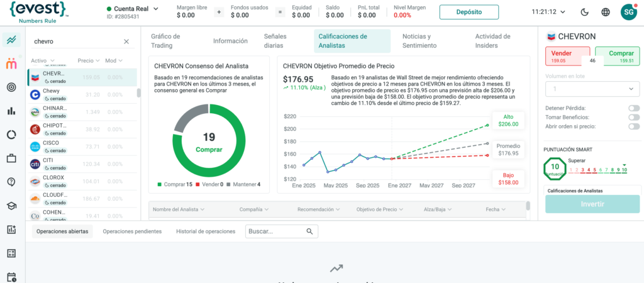Open the Volumen en lote dropdown
The height and width of the screenshot is (283, 644).
coord(592,89)
